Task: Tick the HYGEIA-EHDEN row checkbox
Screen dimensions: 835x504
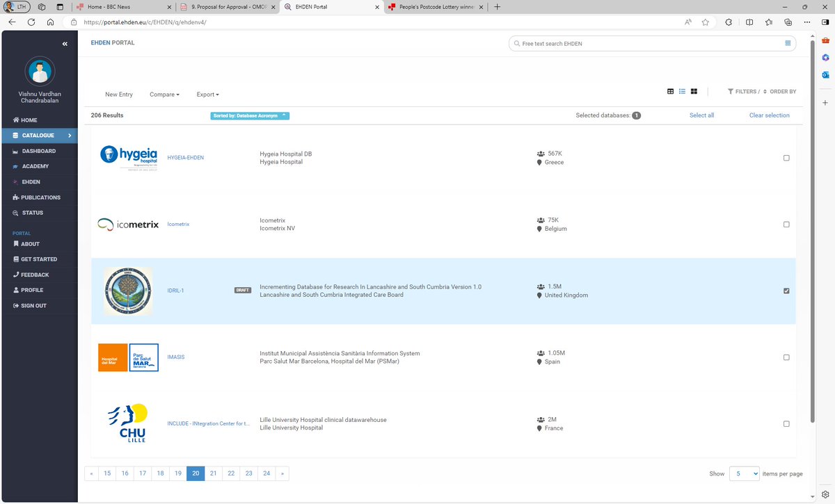Action: click(786, 158)
